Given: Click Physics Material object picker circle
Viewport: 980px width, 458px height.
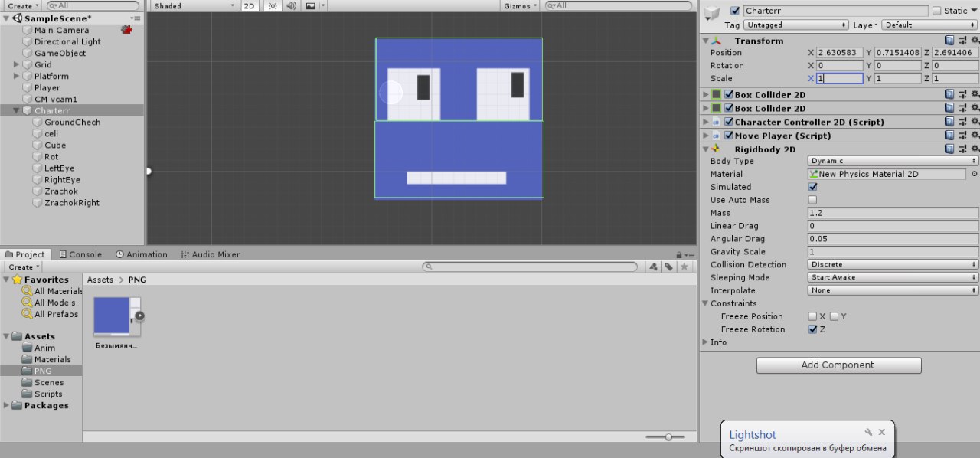Looking at the screenshot, I should tap(974, 174).
